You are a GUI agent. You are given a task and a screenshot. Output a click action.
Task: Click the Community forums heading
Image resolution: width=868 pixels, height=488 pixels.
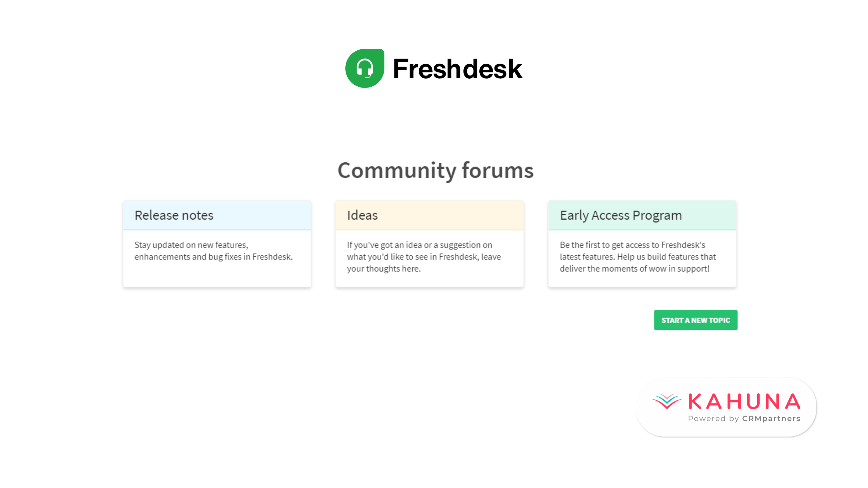tap(436, 170)
